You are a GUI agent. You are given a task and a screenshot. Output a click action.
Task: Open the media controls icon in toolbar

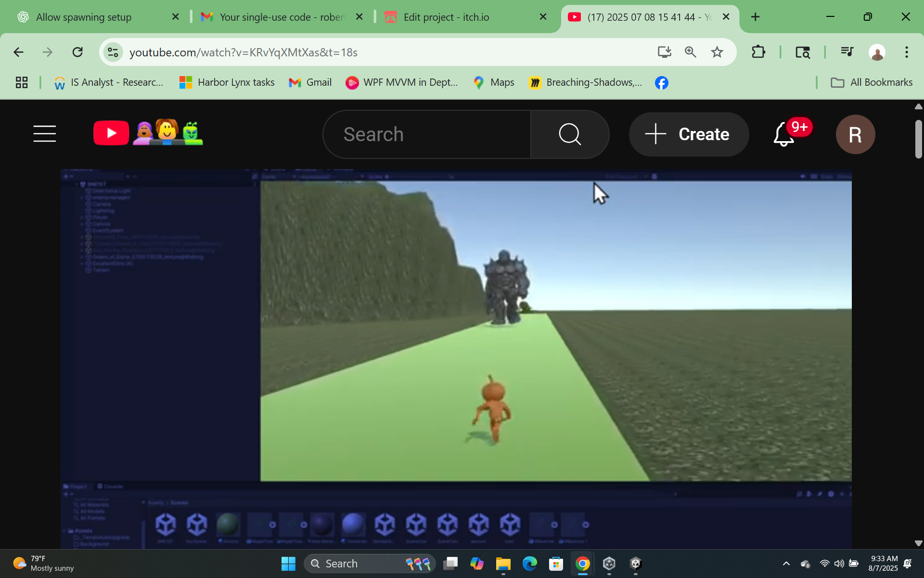[x=847, y=52]
